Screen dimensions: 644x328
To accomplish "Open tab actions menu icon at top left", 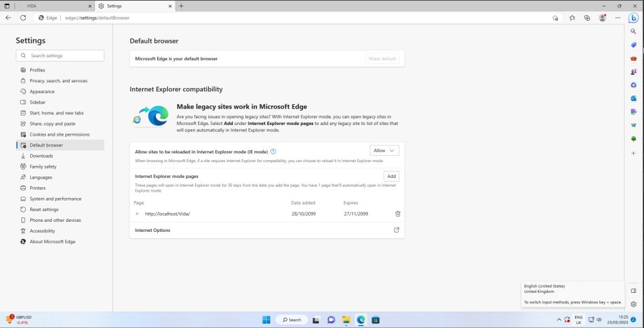I will point(6,6).
